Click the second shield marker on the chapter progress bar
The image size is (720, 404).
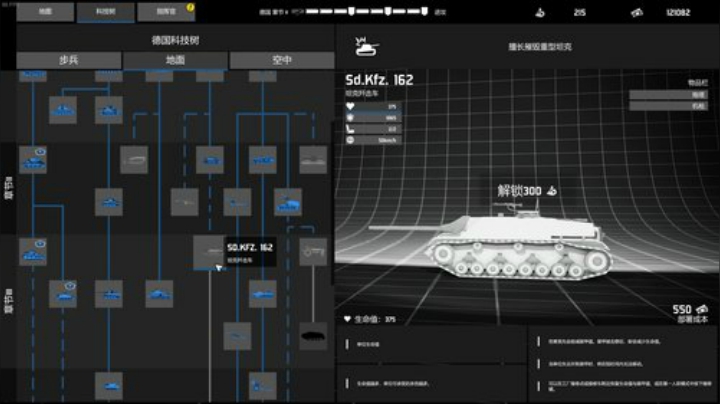pos(388,11)
